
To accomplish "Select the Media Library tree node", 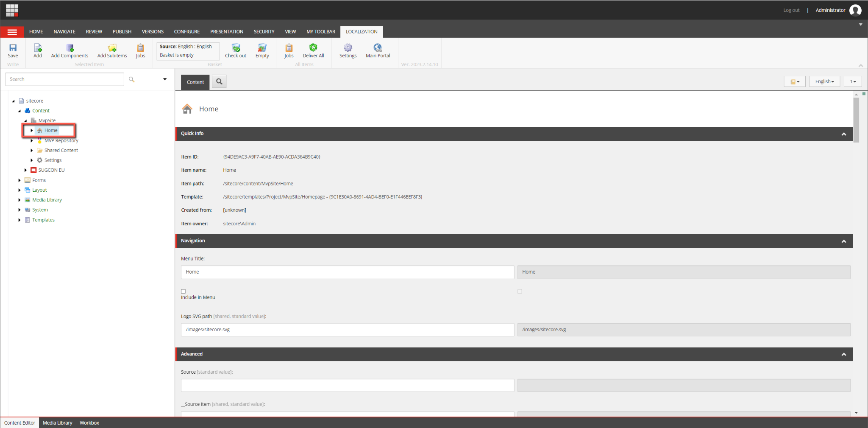I will [x=47, y=200].
